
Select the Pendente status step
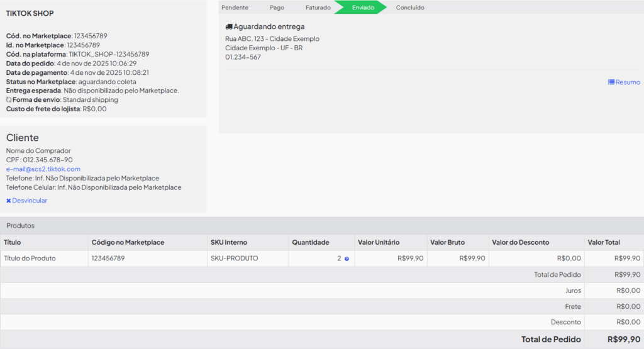tap(235, 8)
